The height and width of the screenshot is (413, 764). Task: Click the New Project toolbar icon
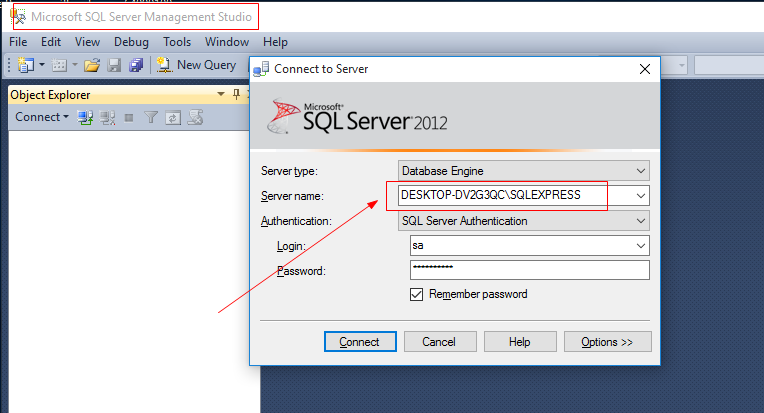25,65
